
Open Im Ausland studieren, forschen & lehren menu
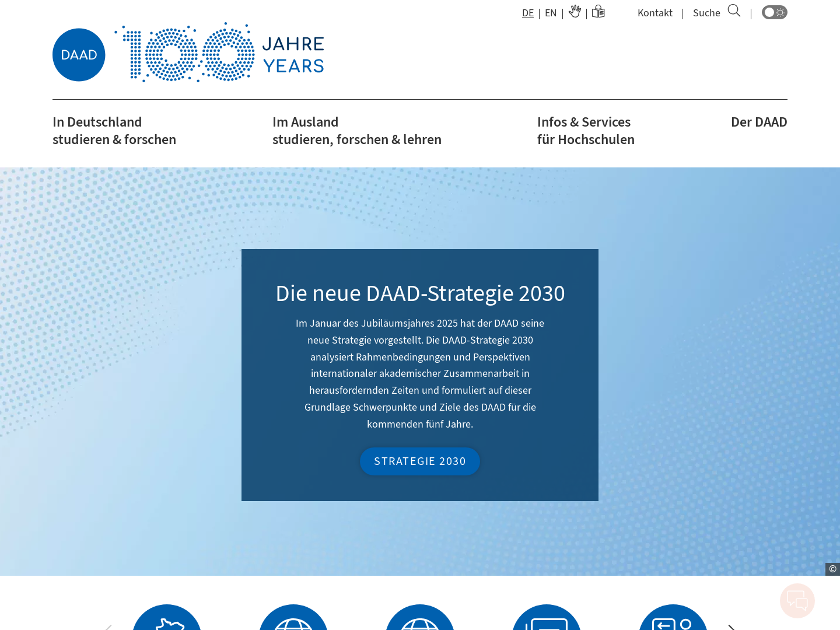[x=357, y=131]
